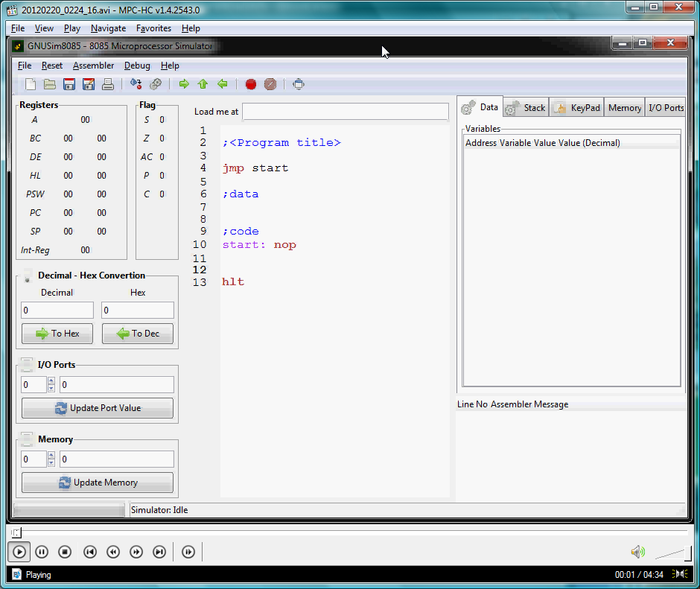The width and height of the screenshot is (700, 589).
Task: Click the MPC-HC status icon beside Playing
Action: 16,574
